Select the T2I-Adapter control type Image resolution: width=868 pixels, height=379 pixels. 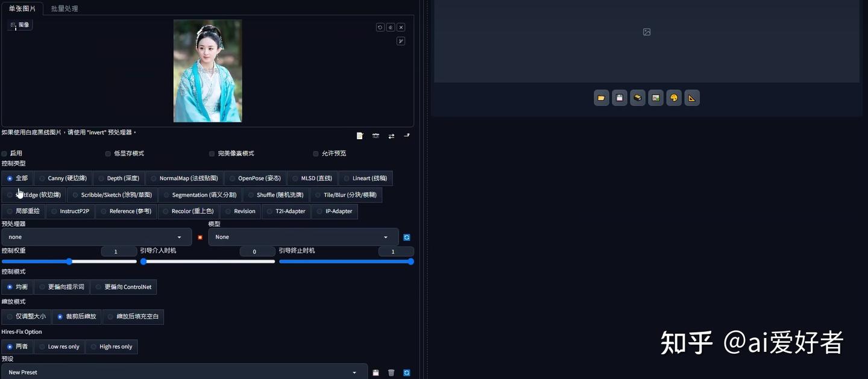[x=286, y=211]
